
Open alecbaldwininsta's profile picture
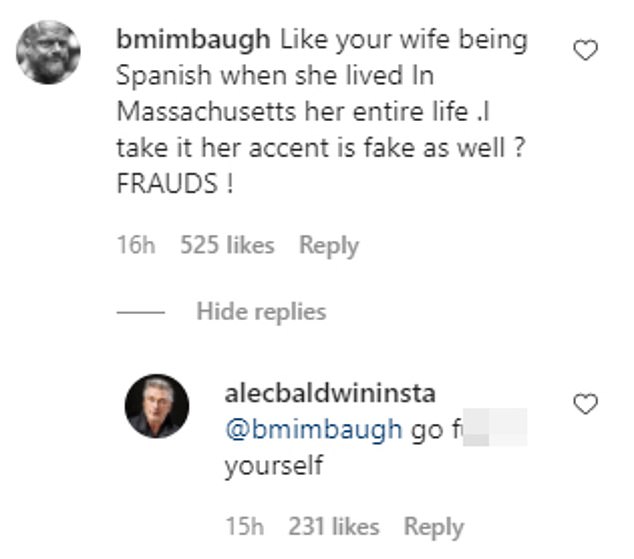click(156, 406)
